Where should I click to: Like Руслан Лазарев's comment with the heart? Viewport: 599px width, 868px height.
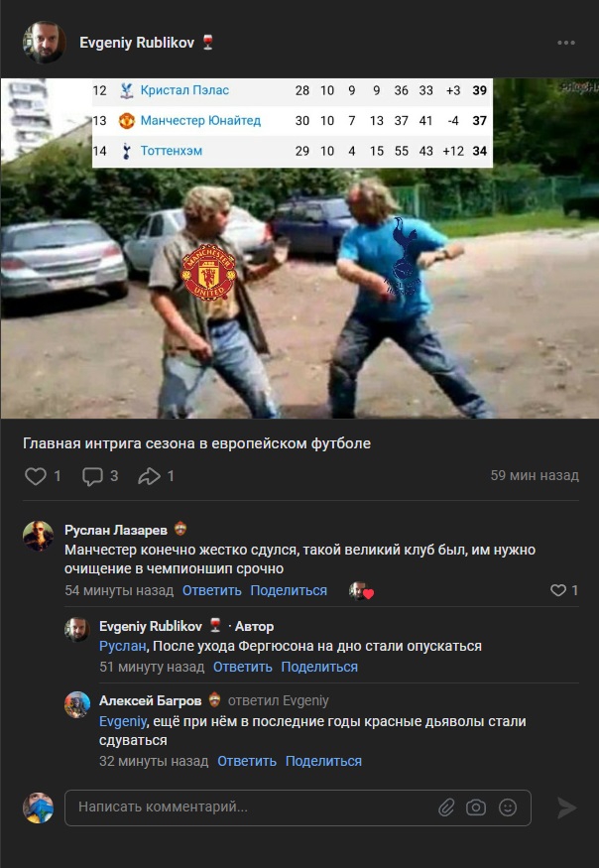[x=558, y=590]
